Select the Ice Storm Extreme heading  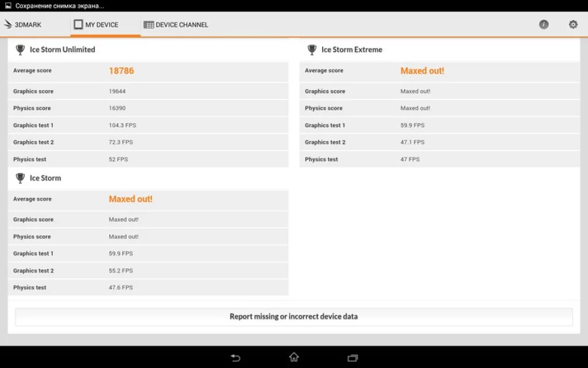(x=352, y=49)
